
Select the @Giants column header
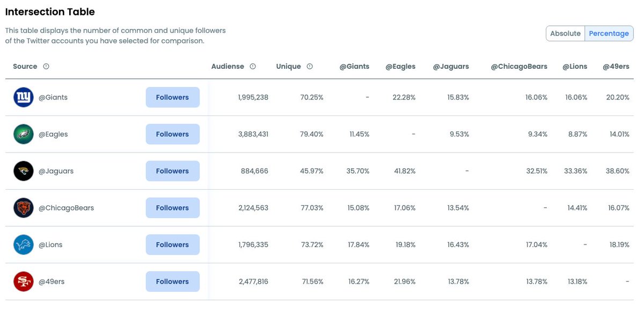click(355, 67)
